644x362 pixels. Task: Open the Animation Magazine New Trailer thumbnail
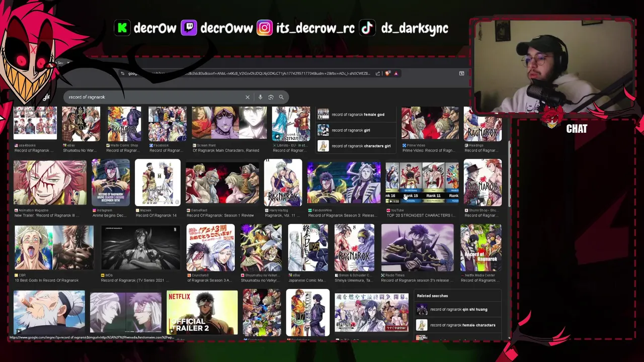pos(50,183)
